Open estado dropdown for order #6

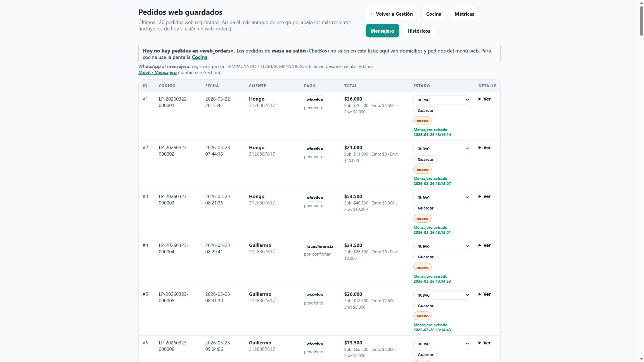(x=442, y=344)
